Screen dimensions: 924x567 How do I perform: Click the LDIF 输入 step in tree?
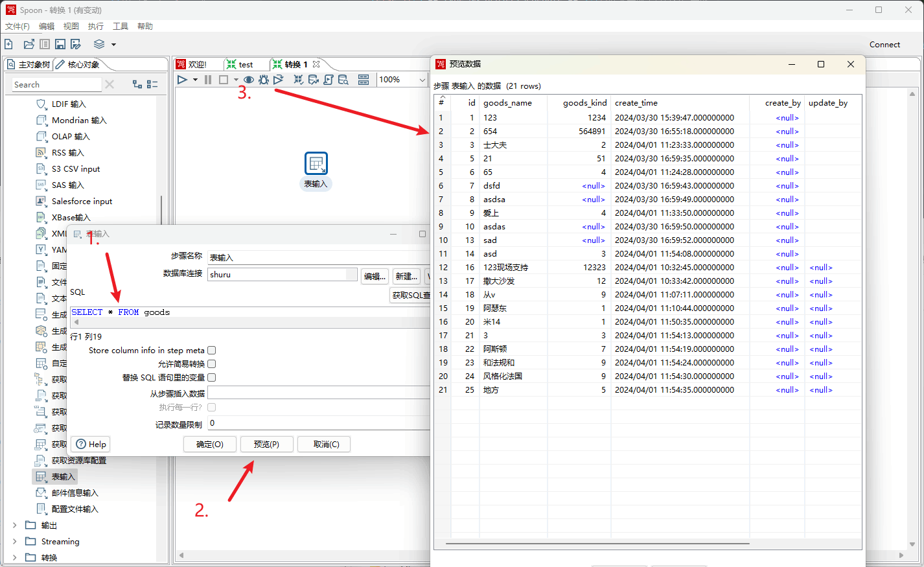coord(69,104)
